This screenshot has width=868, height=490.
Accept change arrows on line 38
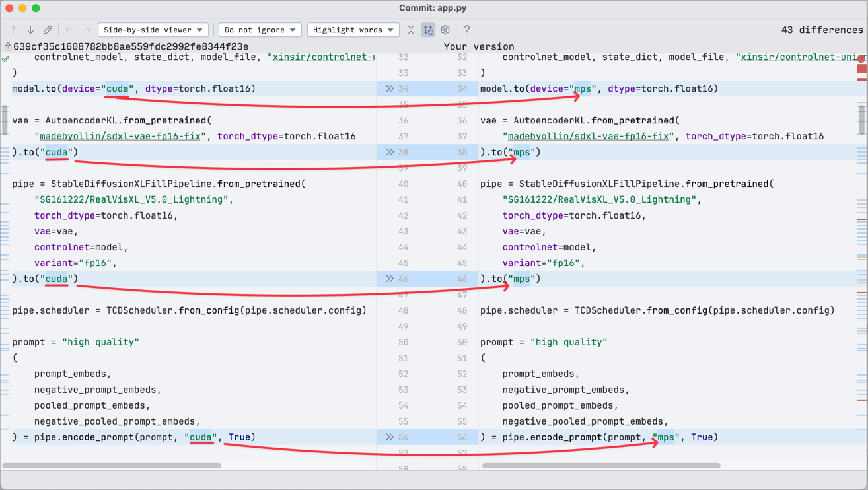[390, 152]
